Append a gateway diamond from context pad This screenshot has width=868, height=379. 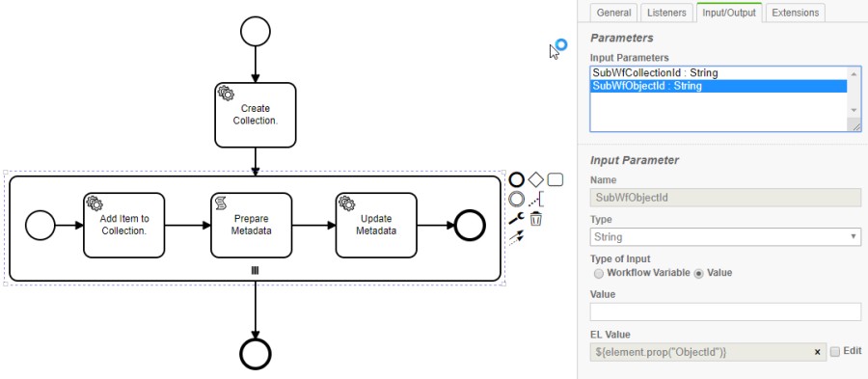tap(535, 179)
